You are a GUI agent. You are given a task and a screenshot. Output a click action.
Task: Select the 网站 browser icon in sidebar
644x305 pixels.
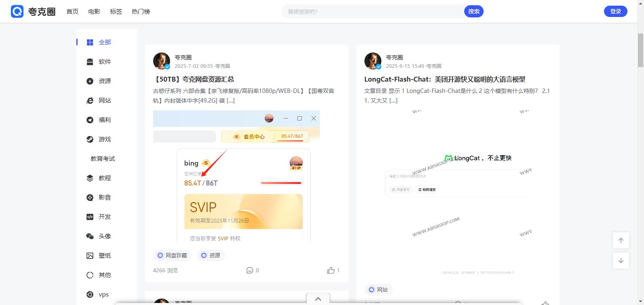click(x=90, y=101)
